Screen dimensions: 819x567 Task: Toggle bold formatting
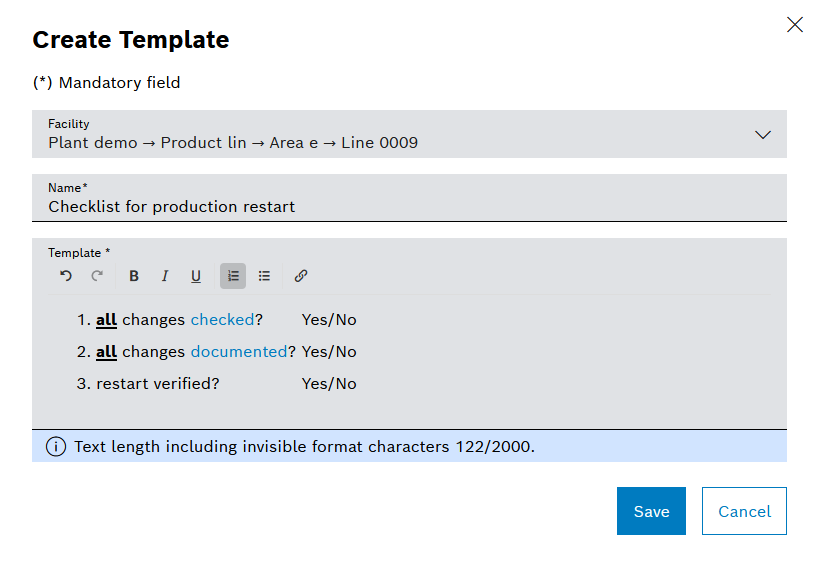click(x=134, y=276)
